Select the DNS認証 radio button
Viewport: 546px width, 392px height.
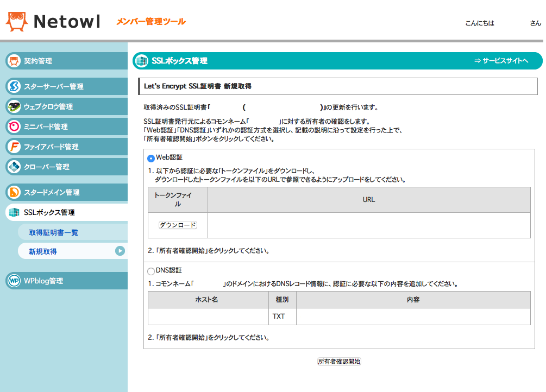[151, 271]
